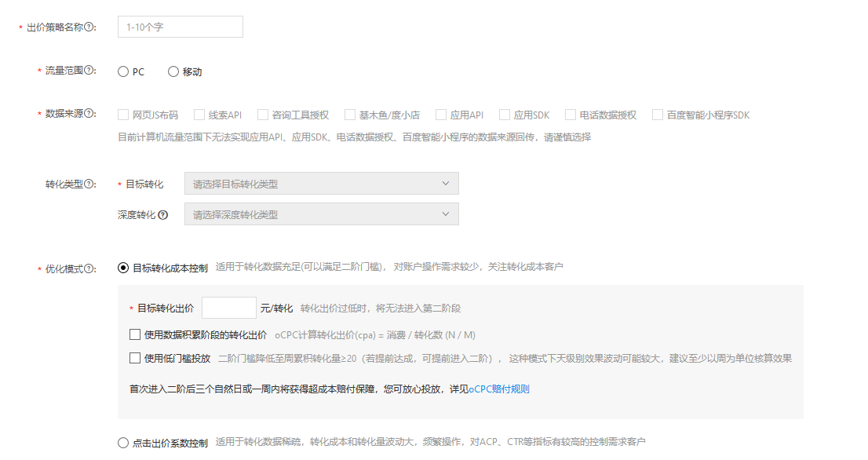Select the 移动 traffic radio button
868x460 pixels.
[x=173, y=71]
